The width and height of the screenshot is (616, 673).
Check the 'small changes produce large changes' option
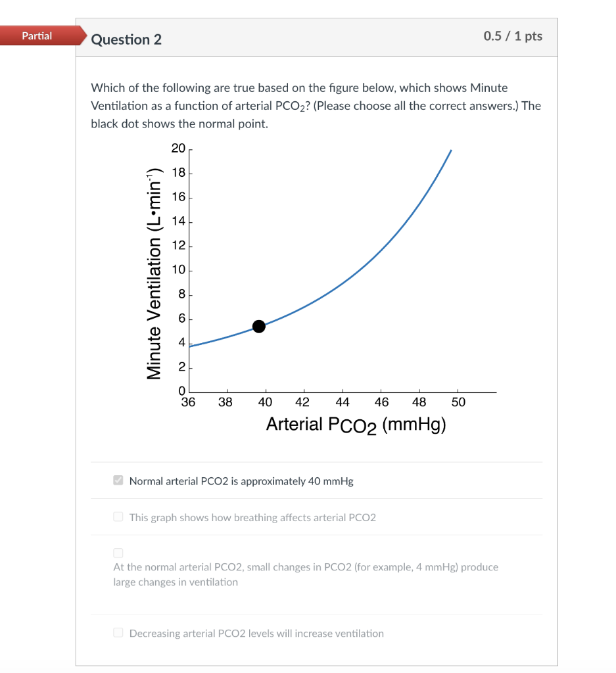(x=118, y=553)
